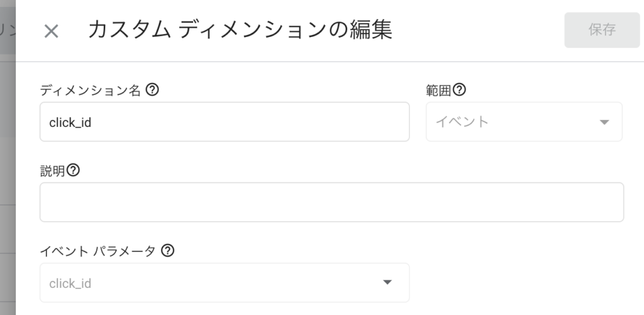Image resolution: width=644 pixels, height=315 pixels.
Task: Select the イベント text in scope dropdown
Action: coord(462,122)
